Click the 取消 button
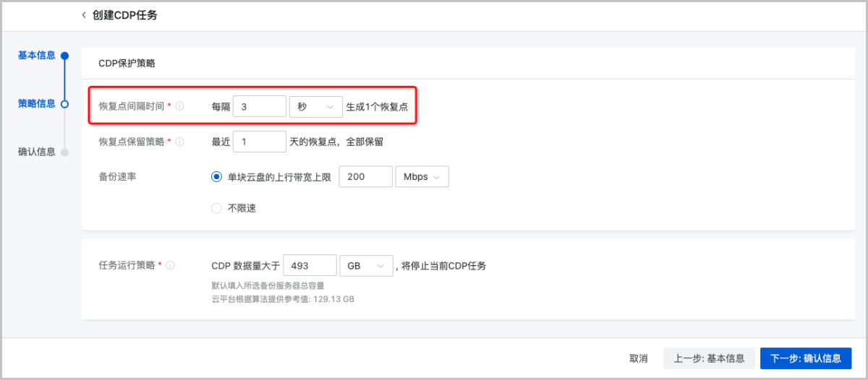Viewport: 868px width, 380px height. [638, 358]
